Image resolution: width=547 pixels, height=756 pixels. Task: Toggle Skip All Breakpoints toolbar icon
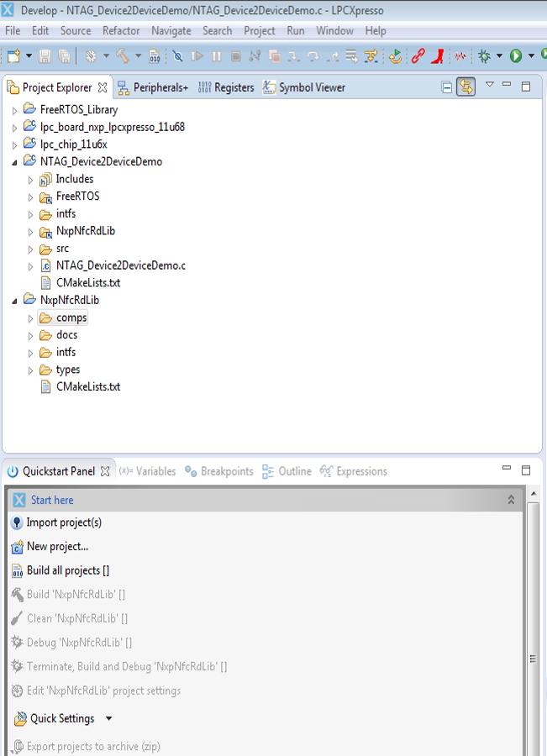[177, 56]
